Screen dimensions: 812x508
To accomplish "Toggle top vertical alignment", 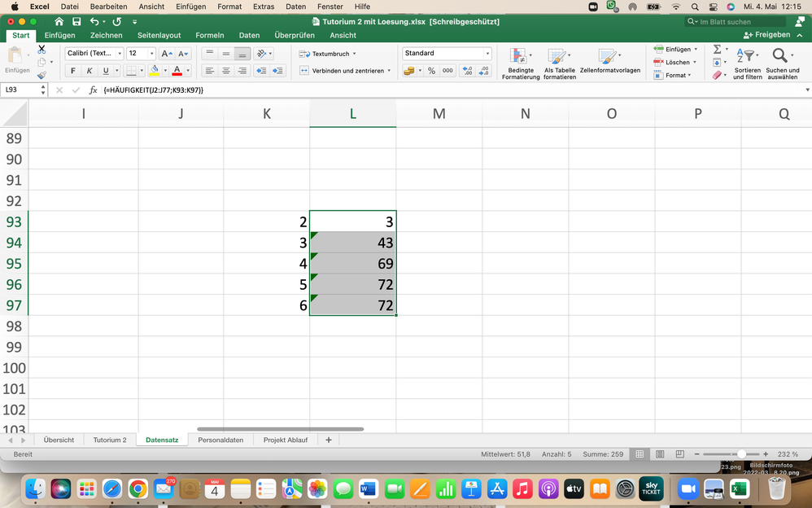I will 209,54.
